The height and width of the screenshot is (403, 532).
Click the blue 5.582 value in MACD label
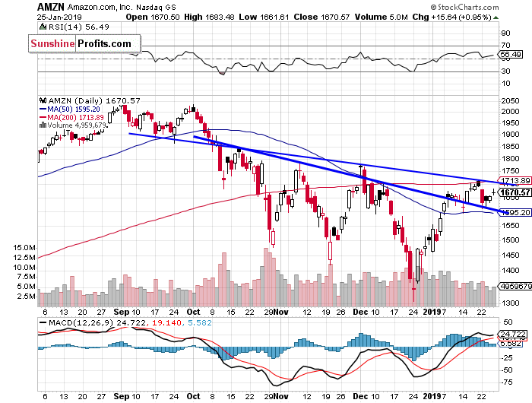(199, 322)
